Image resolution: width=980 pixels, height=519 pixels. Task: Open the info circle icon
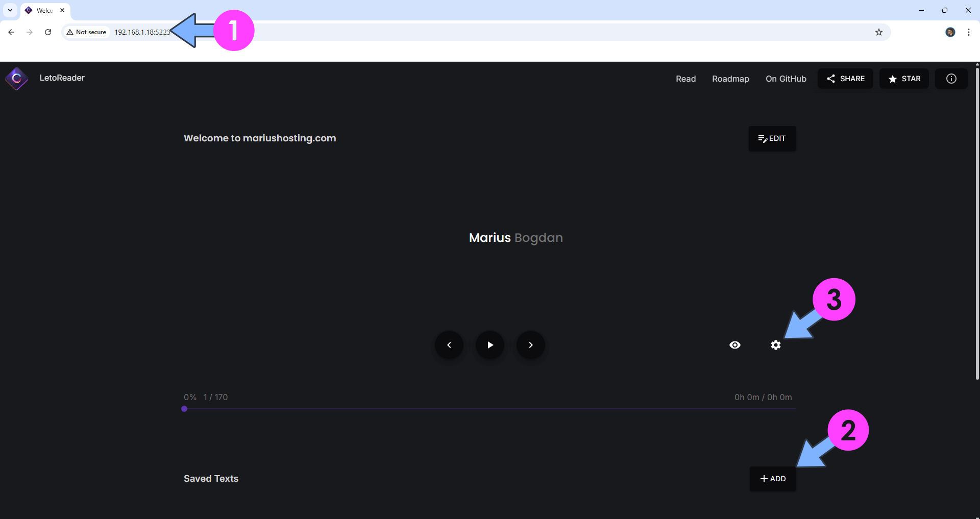(x=951, y=79)
